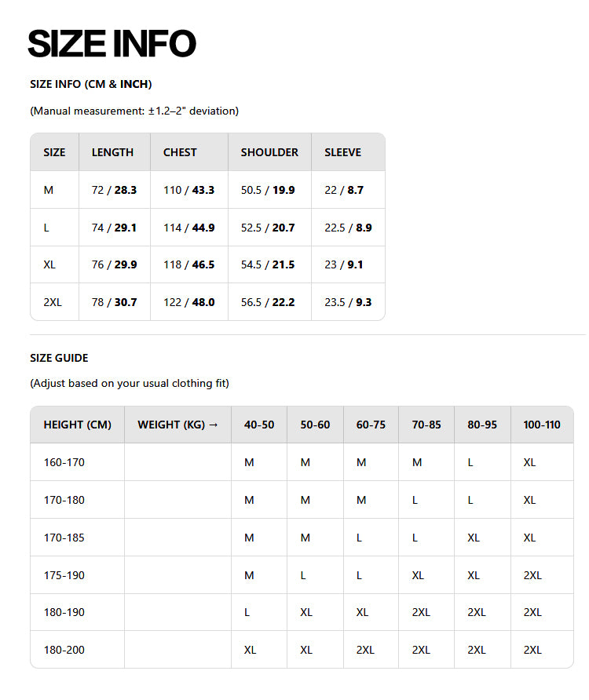Image resolution: width=589 pixels, height=700 pixels.
Task: Click the SIZE GUIDE section heading
Action: click(x=59, y=358)
